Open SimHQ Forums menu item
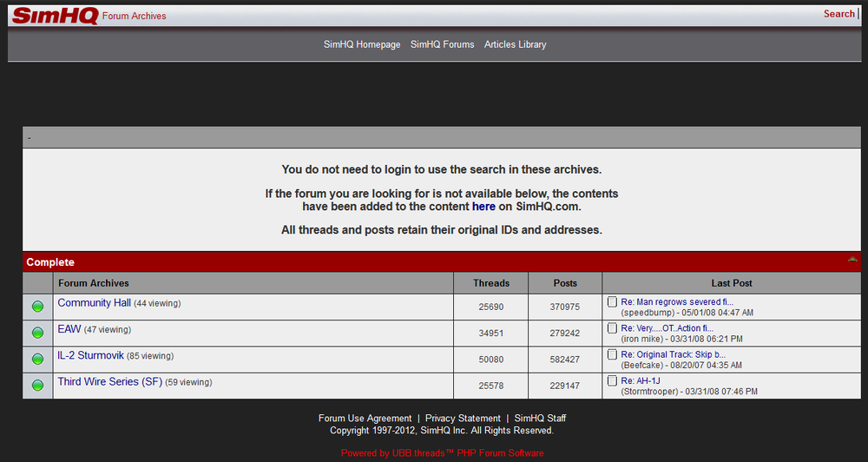The height and width of the screenshot is (462, 868). click(x=442, y=44)
